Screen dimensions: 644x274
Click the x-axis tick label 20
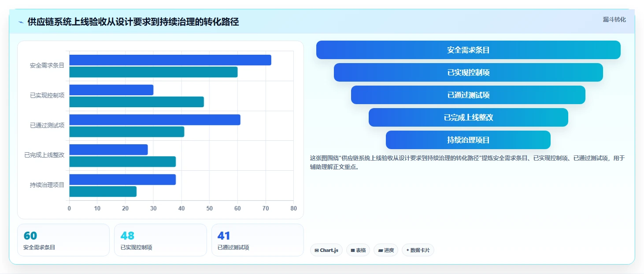pyautogui.click(x=125, y=209)
